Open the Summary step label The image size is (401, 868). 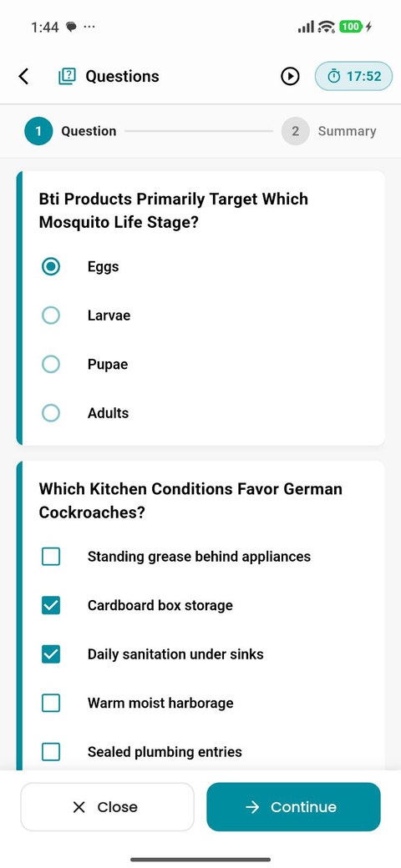tap(348, 131)
